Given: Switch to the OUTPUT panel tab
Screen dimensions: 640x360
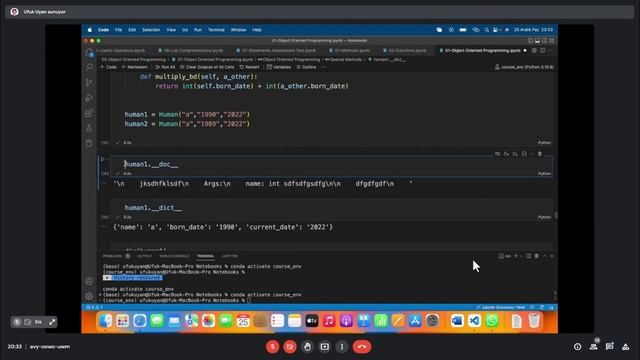Looking at the screenshot, I should (x=144, y=256).
